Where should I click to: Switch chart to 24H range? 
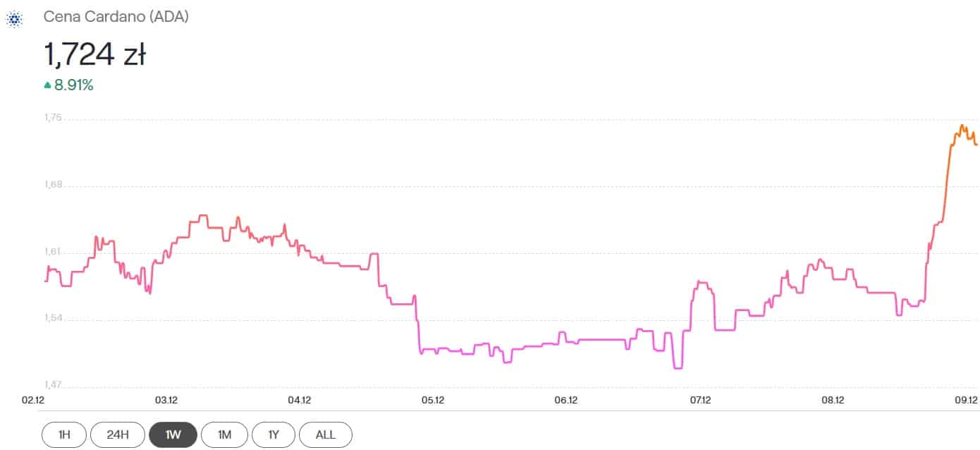(x=117, y=434)
